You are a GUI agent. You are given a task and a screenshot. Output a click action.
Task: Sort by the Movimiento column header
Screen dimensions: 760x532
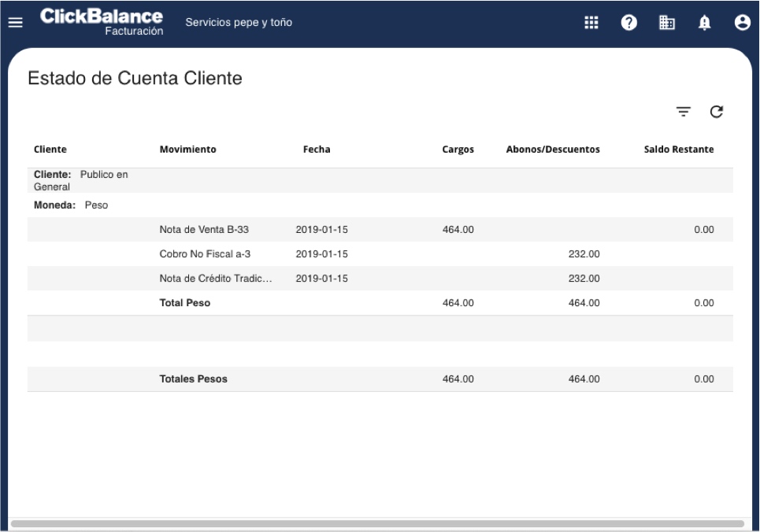[x=187, y=150]
